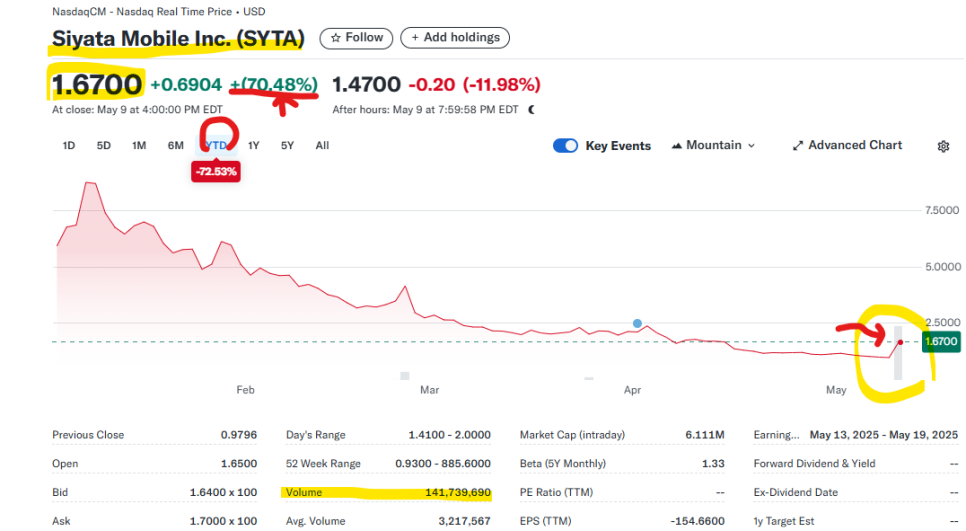Select the 6M time range
966x531 pixels.
176,145
